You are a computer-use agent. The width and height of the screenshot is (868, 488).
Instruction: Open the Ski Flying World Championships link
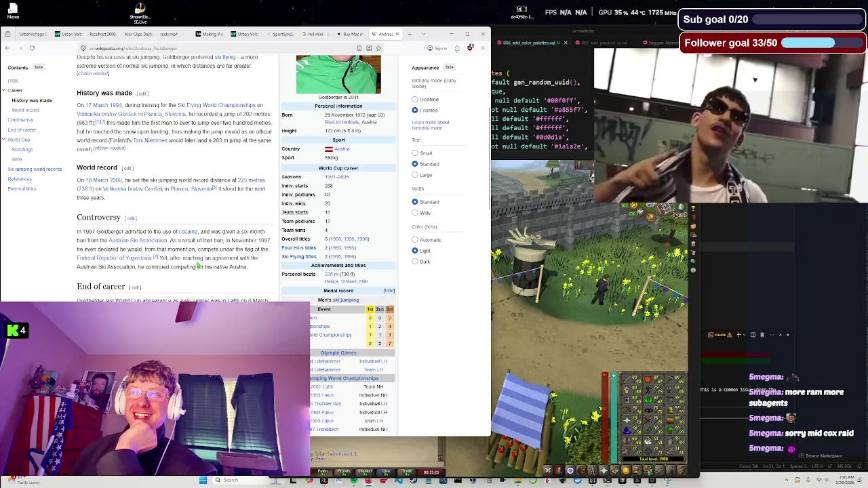point(220,106)
